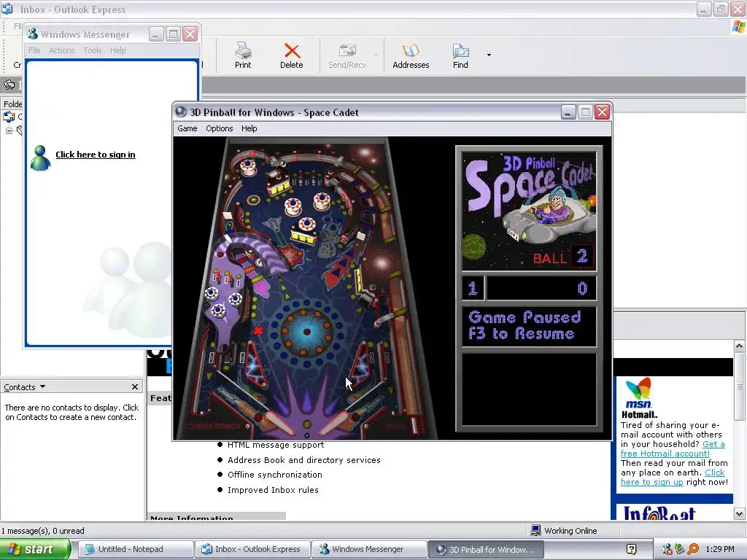Image resolution: width=747 pixels, height=560 pixels.
Task: Click the red Delete icon in Outlook Express
Action: (x=292, y=56)
